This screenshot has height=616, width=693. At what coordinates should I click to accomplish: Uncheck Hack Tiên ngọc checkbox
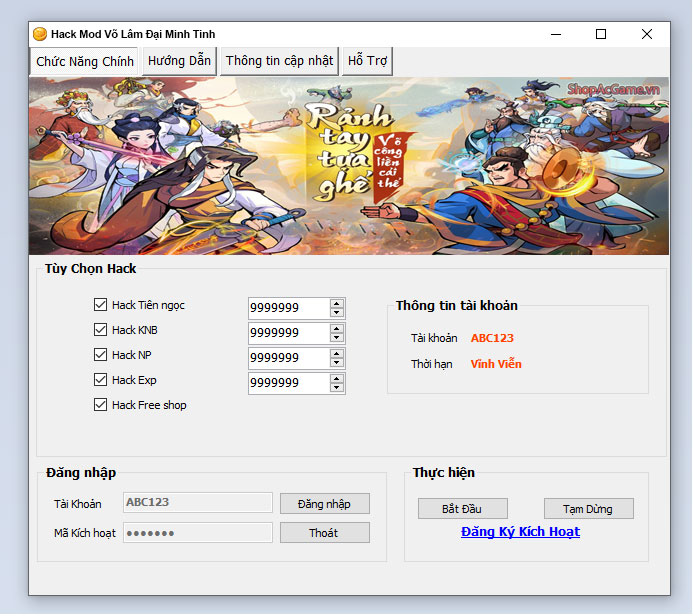point(100,305)
